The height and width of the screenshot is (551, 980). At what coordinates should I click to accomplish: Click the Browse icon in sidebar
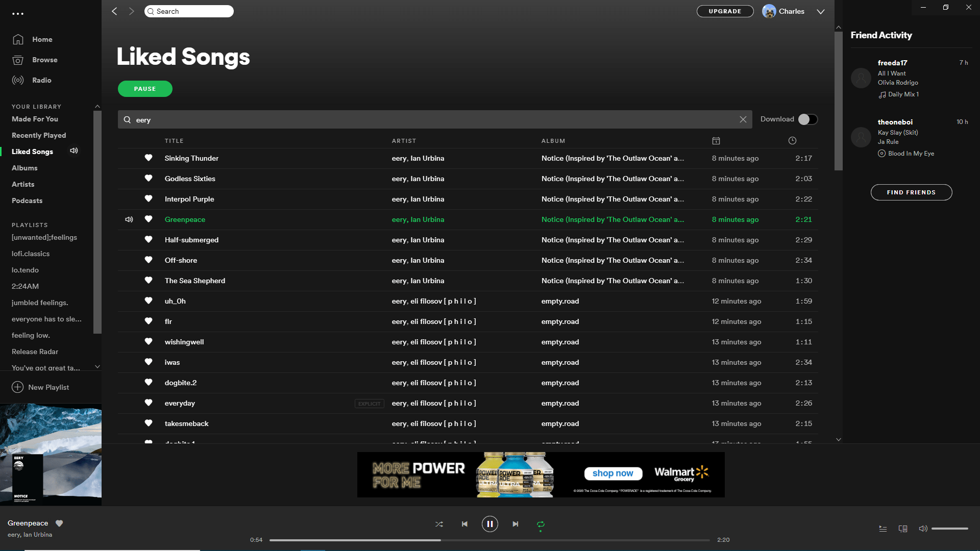pos(18,60)
